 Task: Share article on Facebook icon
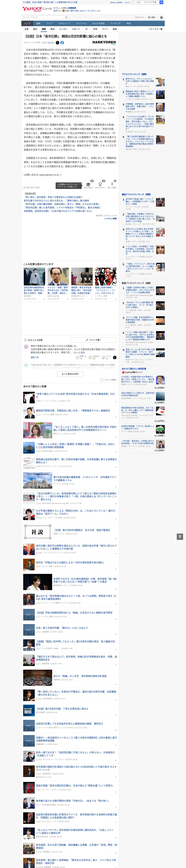[x=62, y=43]
